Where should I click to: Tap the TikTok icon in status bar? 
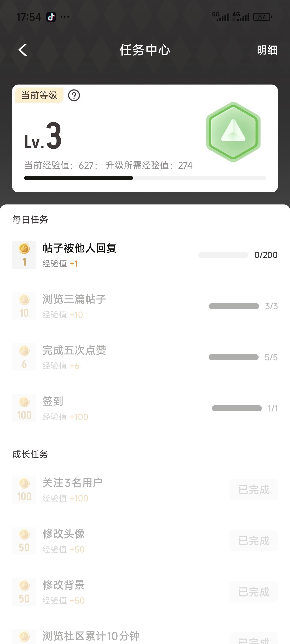(x=51, y=17)
